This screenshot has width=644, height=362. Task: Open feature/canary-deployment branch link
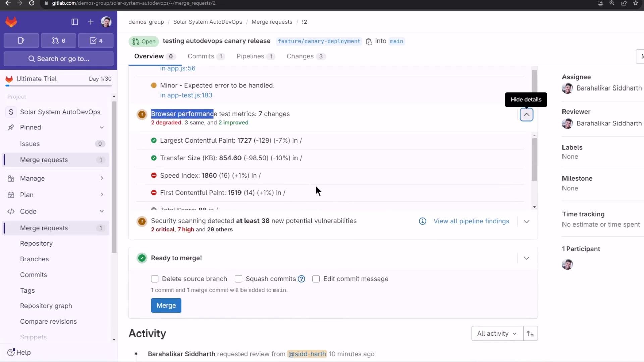pyautogui.click(x=319, y=41)
